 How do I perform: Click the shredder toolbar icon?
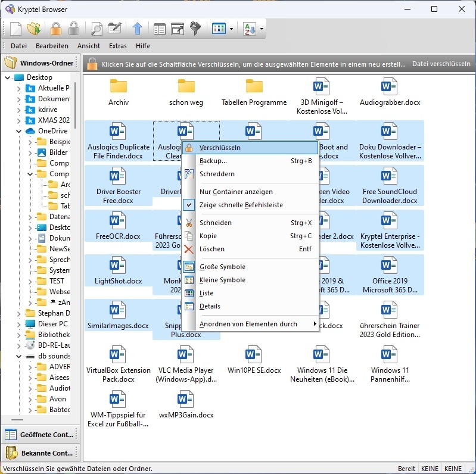pyautogui.click(x=195, y=29)
